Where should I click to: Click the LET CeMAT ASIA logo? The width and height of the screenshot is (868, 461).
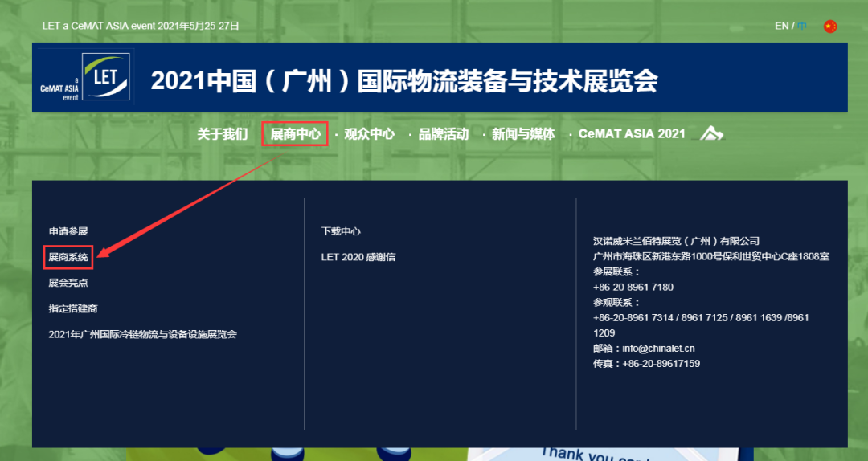click(84, 77)
